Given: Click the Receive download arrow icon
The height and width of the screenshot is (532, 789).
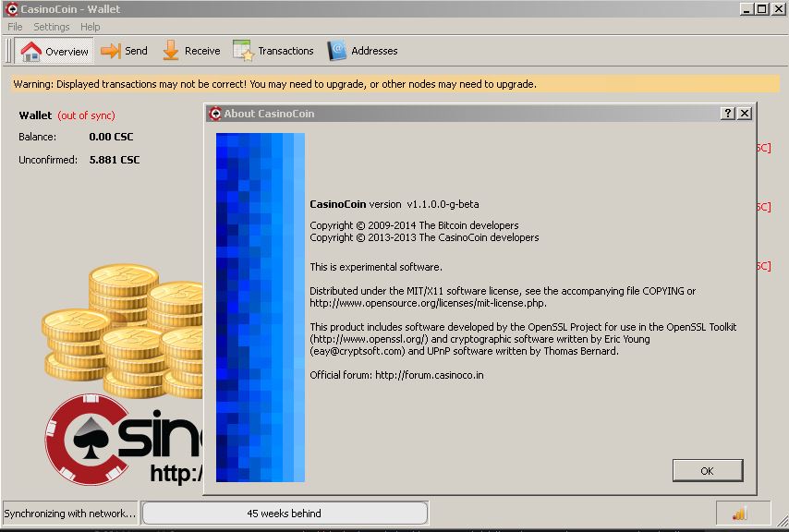Looking at the screenshot, I should pyautogui.click(x=171, y=51).
